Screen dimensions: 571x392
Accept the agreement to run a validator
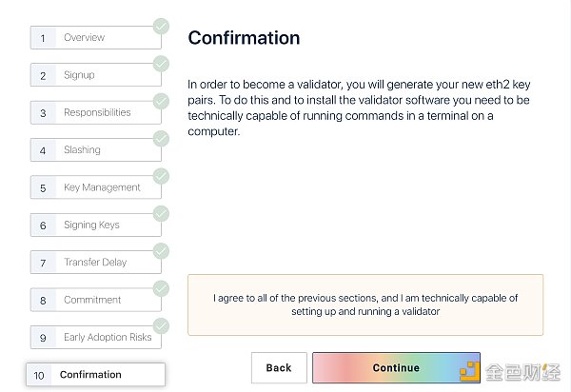coord(365,304)
